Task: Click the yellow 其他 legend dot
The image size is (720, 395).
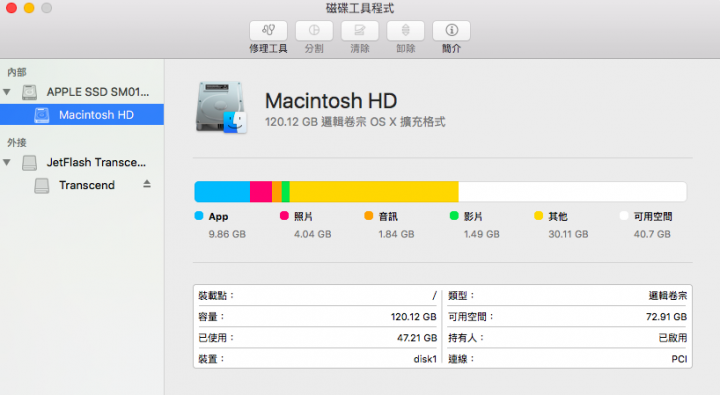Action: coord(539,216)
